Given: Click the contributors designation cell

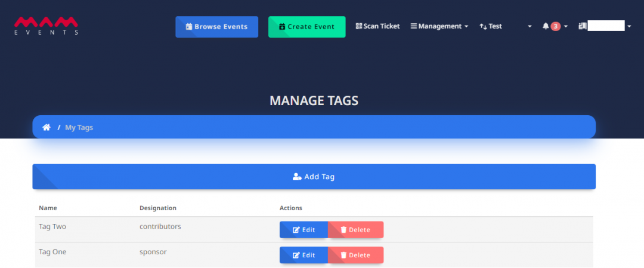Looking at the screenshot, I should 160,226.
